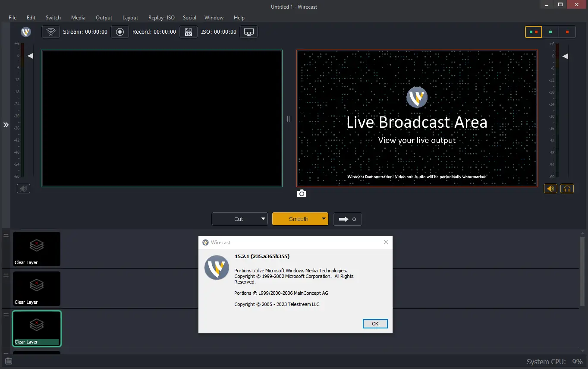Screen dimensions: 588x369
Task: Open the external display output button
Action: (x=249, y=32)
